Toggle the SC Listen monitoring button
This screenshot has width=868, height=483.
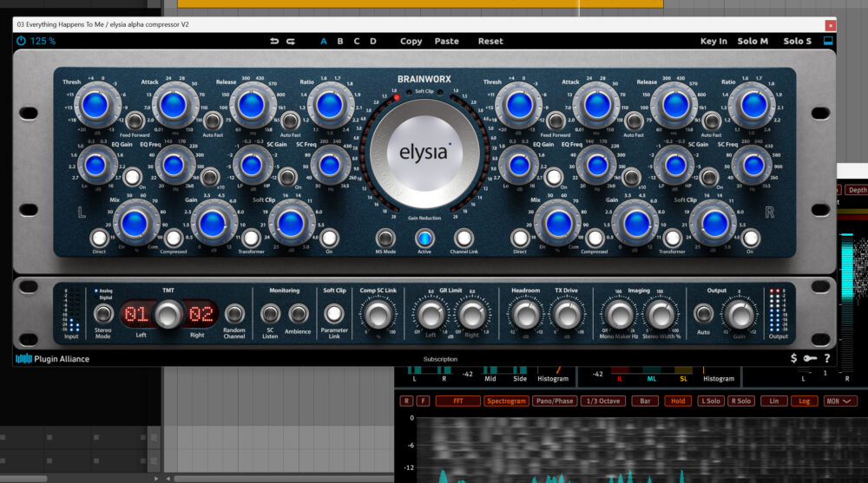270,314
